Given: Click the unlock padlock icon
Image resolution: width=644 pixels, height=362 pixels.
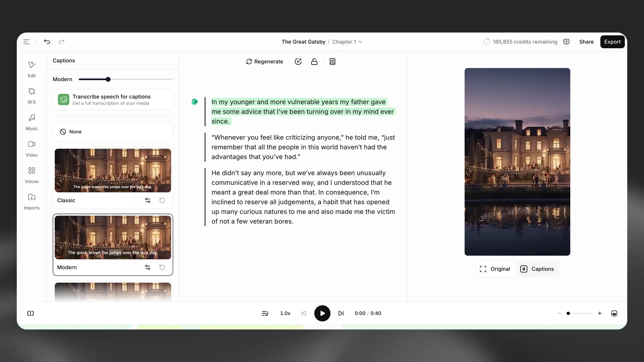Looking at the screenshot, I should pos(314,62).
